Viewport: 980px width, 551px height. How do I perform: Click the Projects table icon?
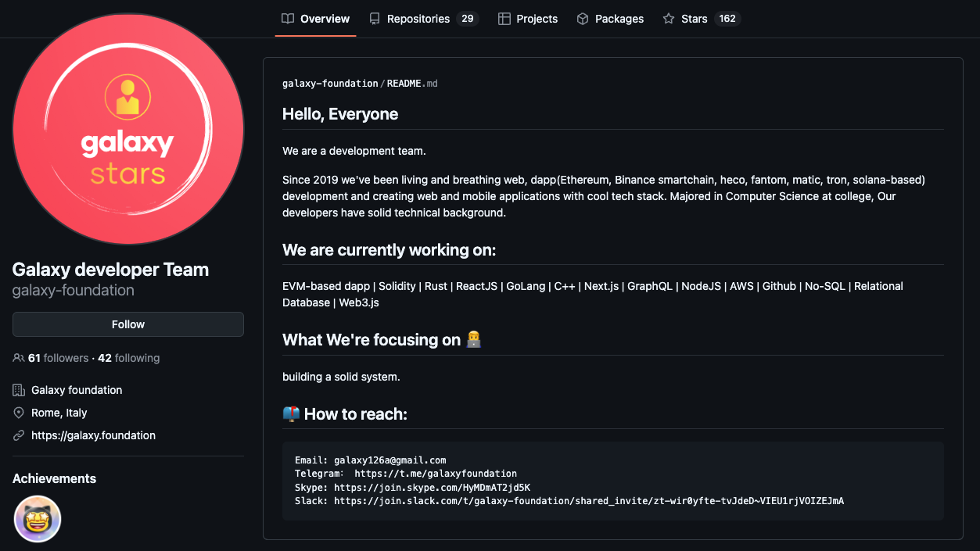(504, 19)
